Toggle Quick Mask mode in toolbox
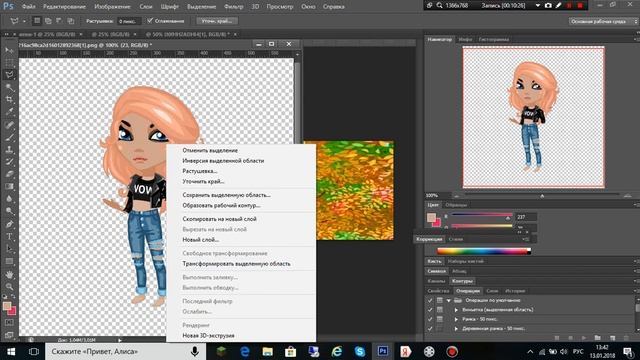 [x=9, y=322]
